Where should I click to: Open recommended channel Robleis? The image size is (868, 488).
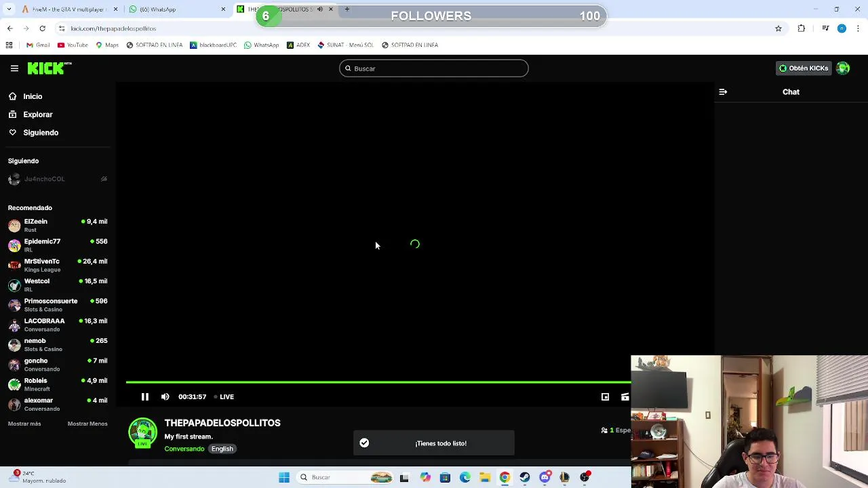pyautogui.click(x=58, y=384)
